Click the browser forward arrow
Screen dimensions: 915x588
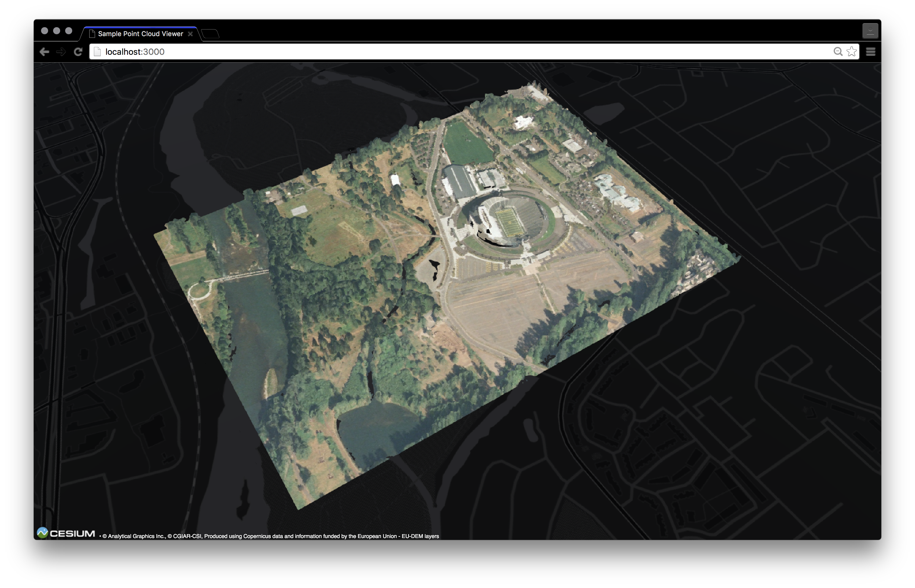61,51
